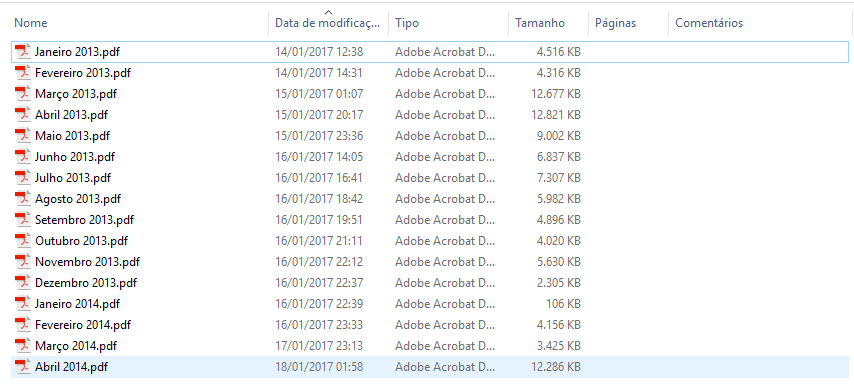The height and width of the screenshot is (384, 854).
Task: Click the PDF icon of Agosto 2013.pdf
Action: [22, 199]
